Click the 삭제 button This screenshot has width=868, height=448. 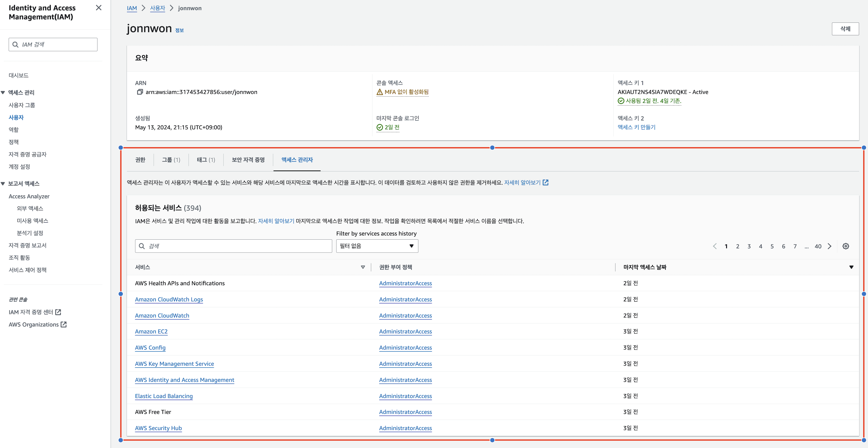coord(845,29)
